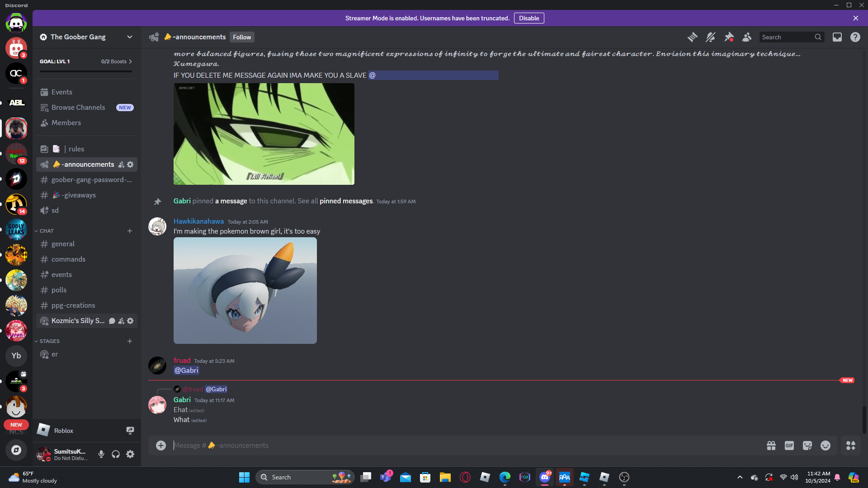This screenshot has width=868, height=488.
Task: Open the general text channel
Action: [63, 244]
